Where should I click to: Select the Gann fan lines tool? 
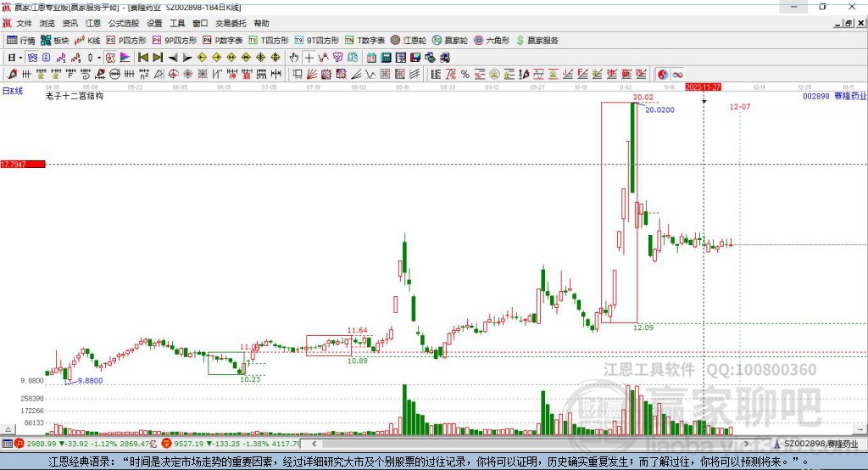pyautogui.click(x=312, y=75)
